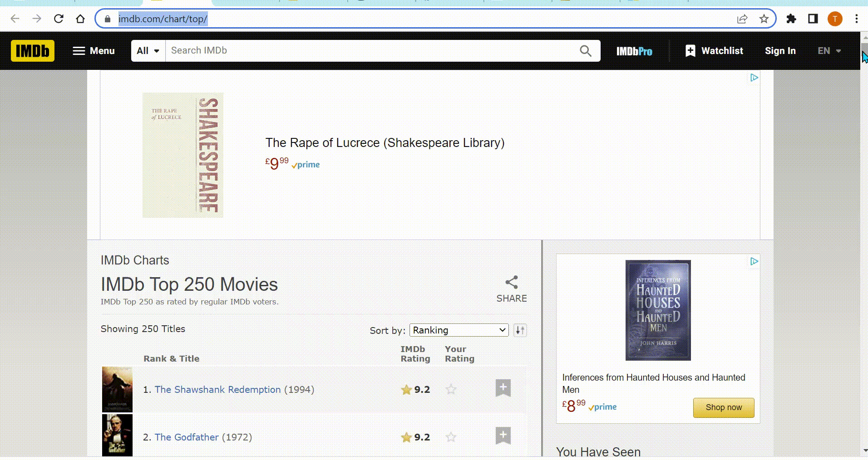Image resolution: width=868 pixels, height=460 pixels.
Task: Click The Godfather poster thumbnail
Action: pyautogui.click(x=117, y=435)
